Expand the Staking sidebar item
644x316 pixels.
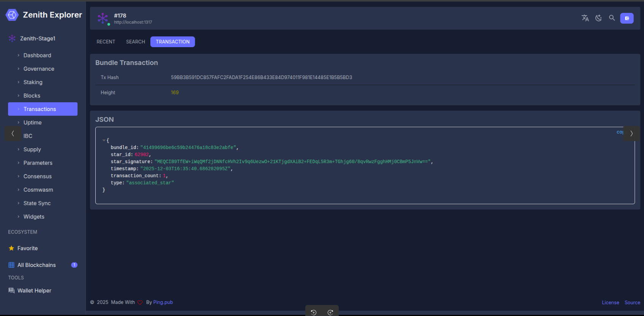33,82
